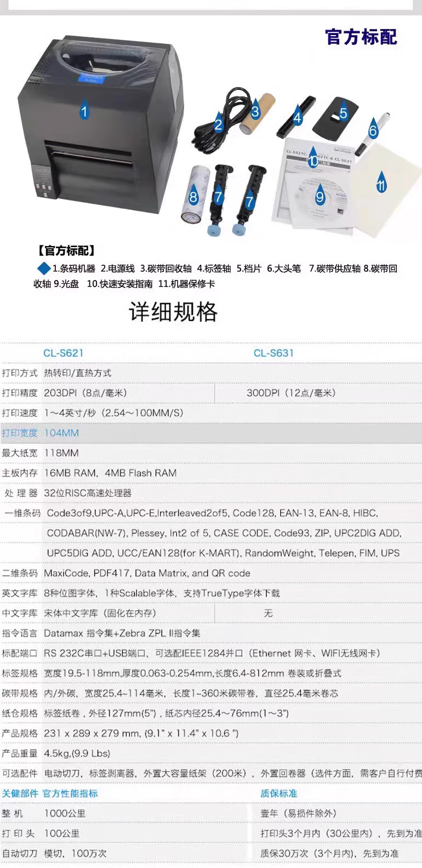Click the number 3 marker on ribbon core

(x=255, y=110)
